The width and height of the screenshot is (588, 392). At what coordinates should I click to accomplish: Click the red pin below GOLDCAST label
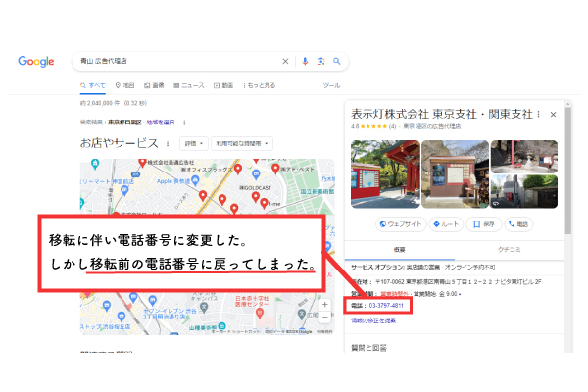[256, 197]
